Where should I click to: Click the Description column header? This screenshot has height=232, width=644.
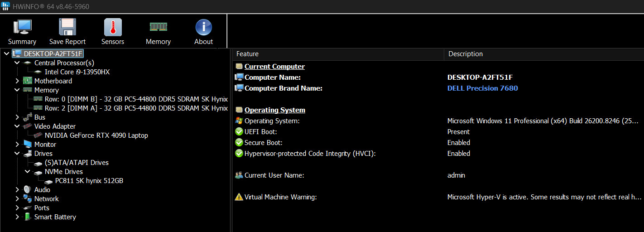pyautogui.click(x=544, y=54)
